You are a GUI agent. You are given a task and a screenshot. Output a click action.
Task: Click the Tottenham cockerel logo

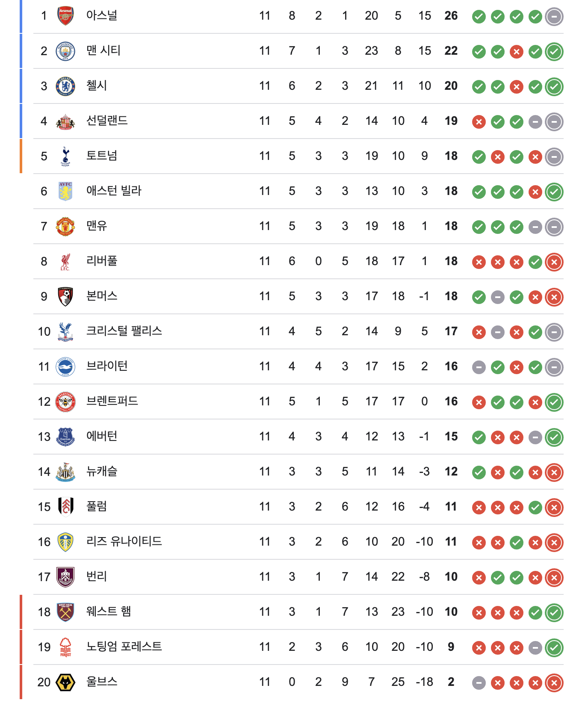pyautogui.click(x=65, y=156)
